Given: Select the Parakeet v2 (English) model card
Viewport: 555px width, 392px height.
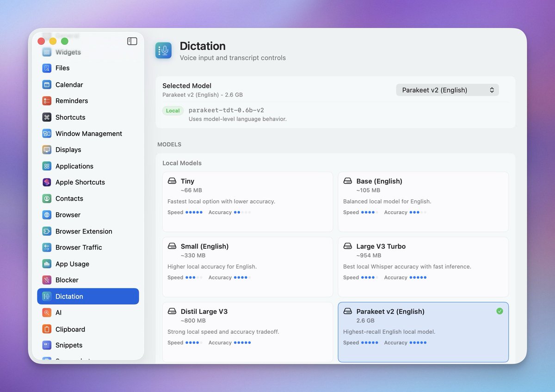Looking at the screenshot, I should (x=423, y=332).
